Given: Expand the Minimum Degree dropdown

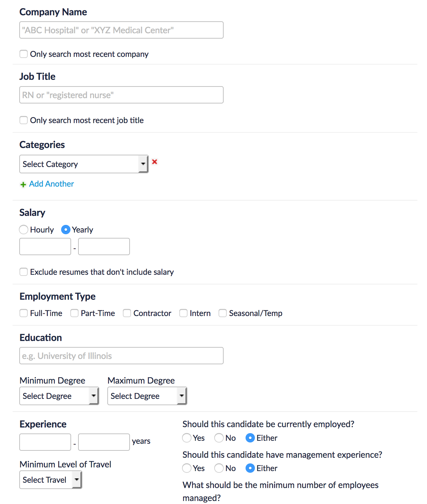Looking at the screenshot, I should click(59, 396).
